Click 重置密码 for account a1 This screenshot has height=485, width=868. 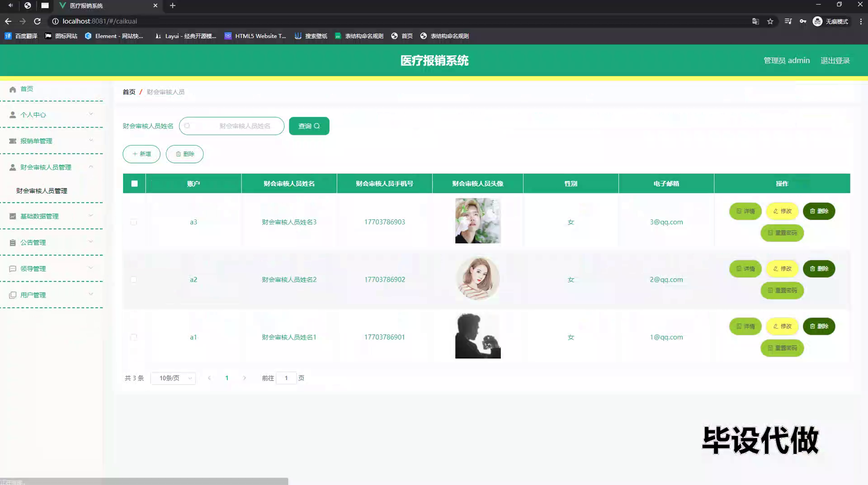pyautogui.click(x=782, y=348)
